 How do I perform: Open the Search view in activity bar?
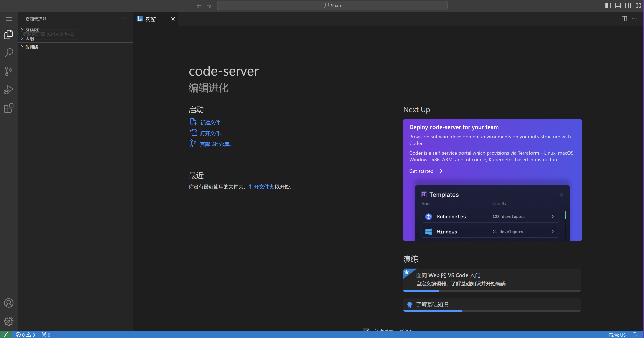9,53
